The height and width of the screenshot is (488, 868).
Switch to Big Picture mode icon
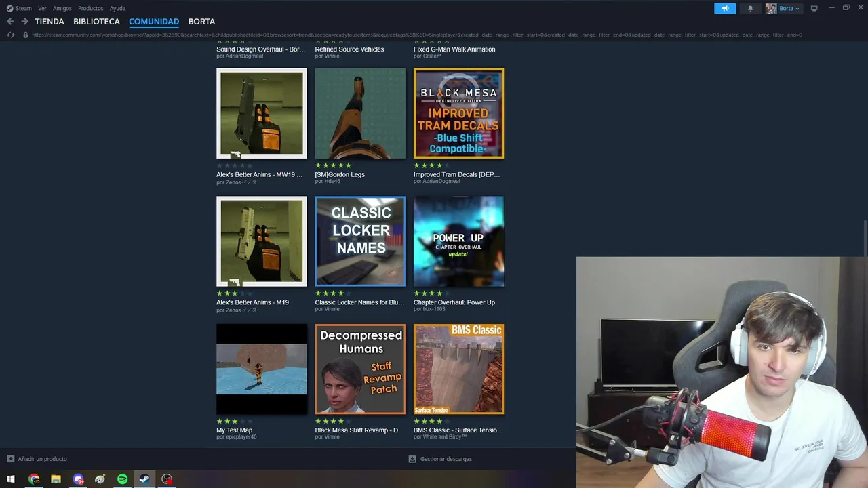click(x=814, y=8)
